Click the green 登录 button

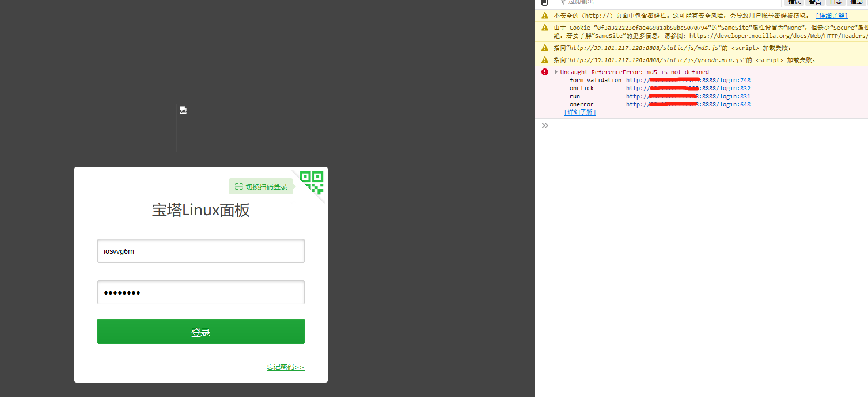click(x=201, y=331)
